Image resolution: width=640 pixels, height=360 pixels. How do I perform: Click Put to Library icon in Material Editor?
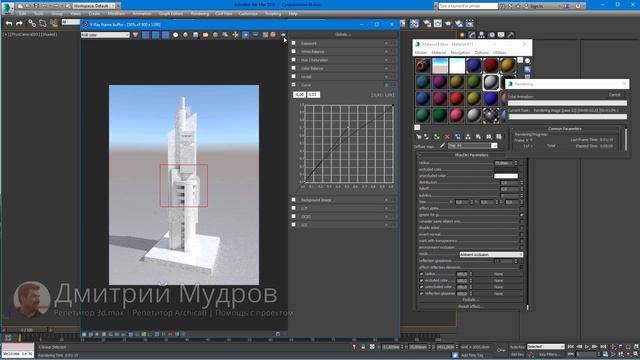click(x=478, y=137)
